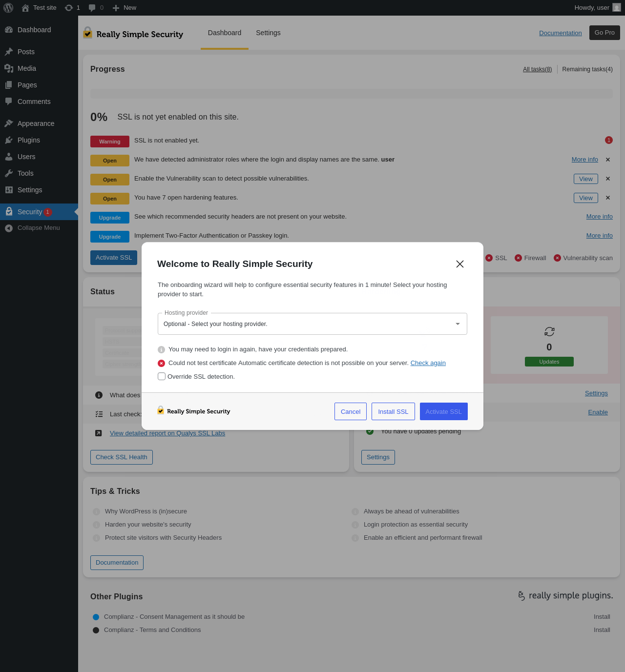The width and height of the screenshot is (625, 672).
Task: Click Cancel in the onboarding dialog
Action: (351, 411)
